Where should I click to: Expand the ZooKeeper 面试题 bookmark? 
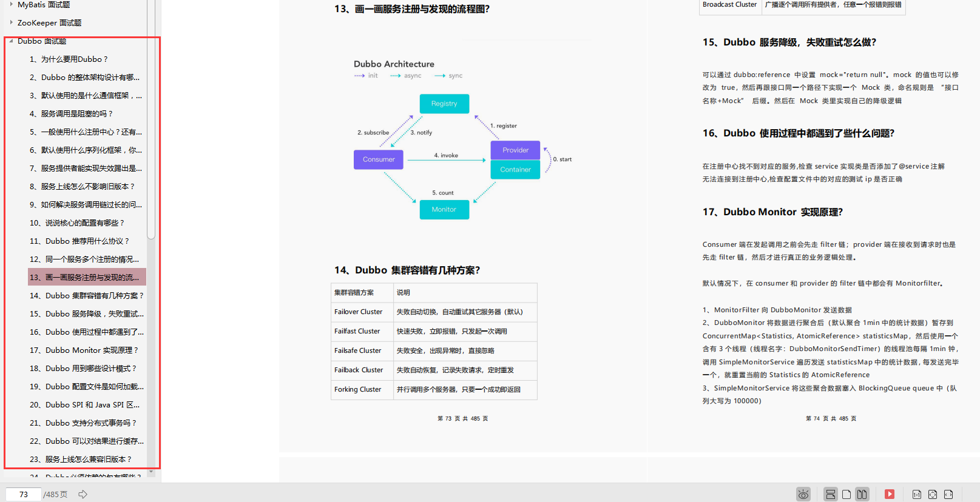pyautogui.click(x=11, y=22)
